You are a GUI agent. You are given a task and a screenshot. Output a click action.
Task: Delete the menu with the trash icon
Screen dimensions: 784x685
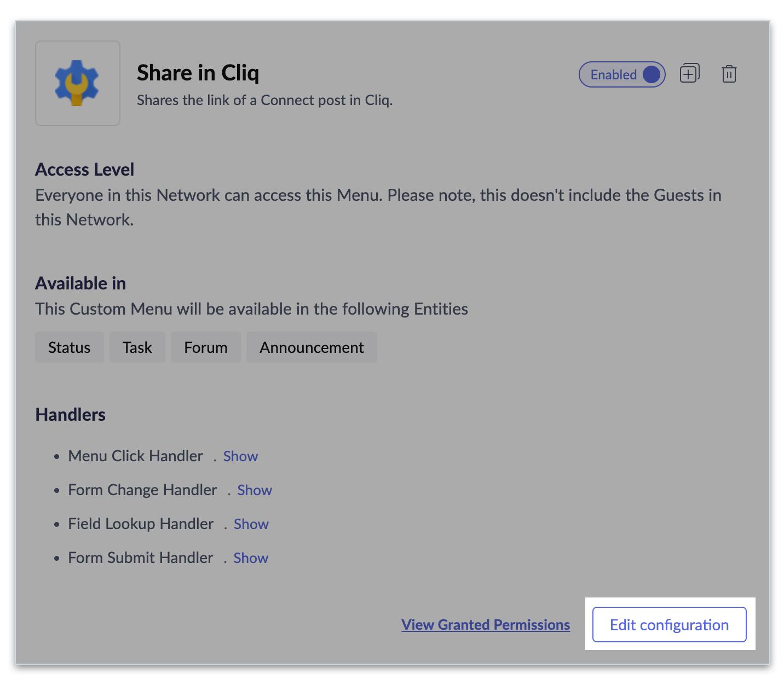click(x=729, y=74)
